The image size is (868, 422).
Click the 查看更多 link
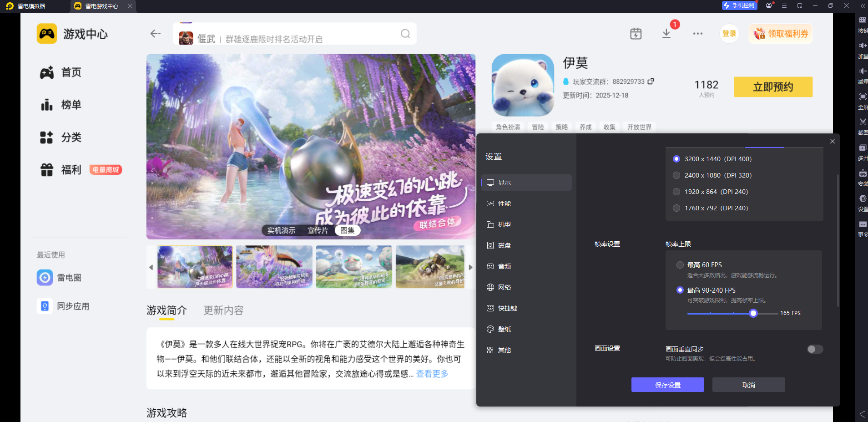[432, 374]
